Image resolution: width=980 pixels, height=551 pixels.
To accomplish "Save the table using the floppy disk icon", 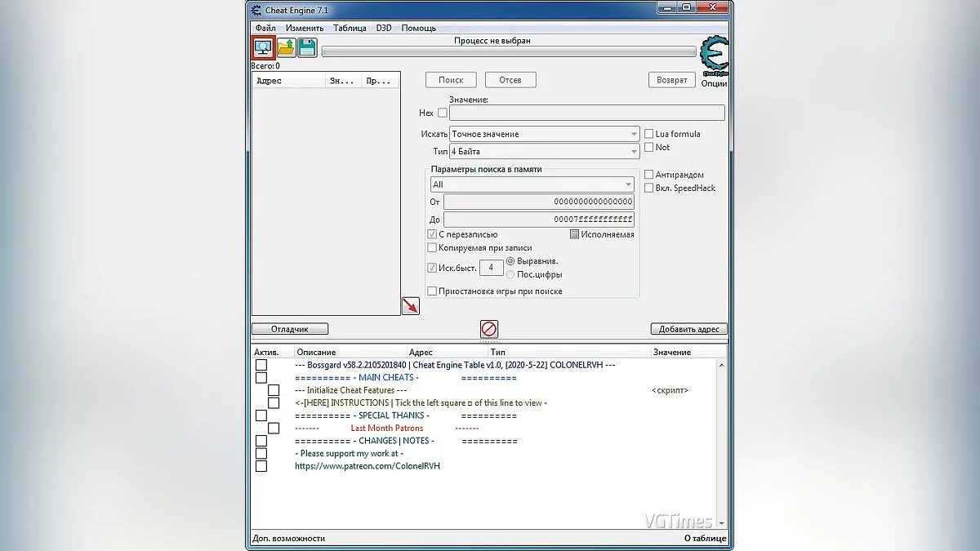I will click(306, 47).
